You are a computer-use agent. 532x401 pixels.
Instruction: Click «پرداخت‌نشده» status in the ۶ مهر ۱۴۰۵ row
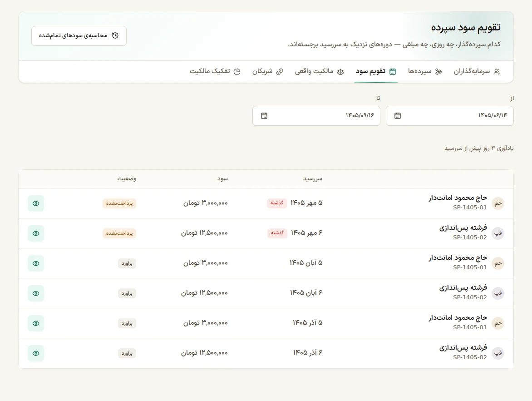click(119, 233)
